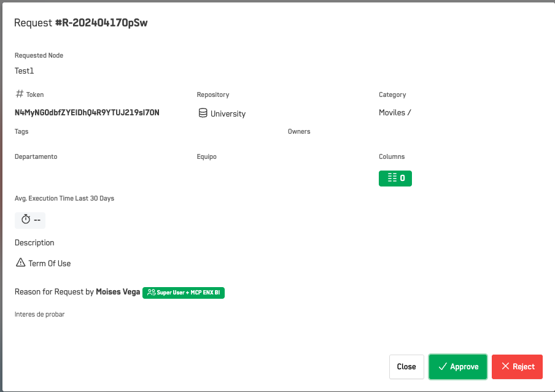This screenshot has width=555, height=392.
Task: Click the University repository name
Action: (x=228, y=113)
